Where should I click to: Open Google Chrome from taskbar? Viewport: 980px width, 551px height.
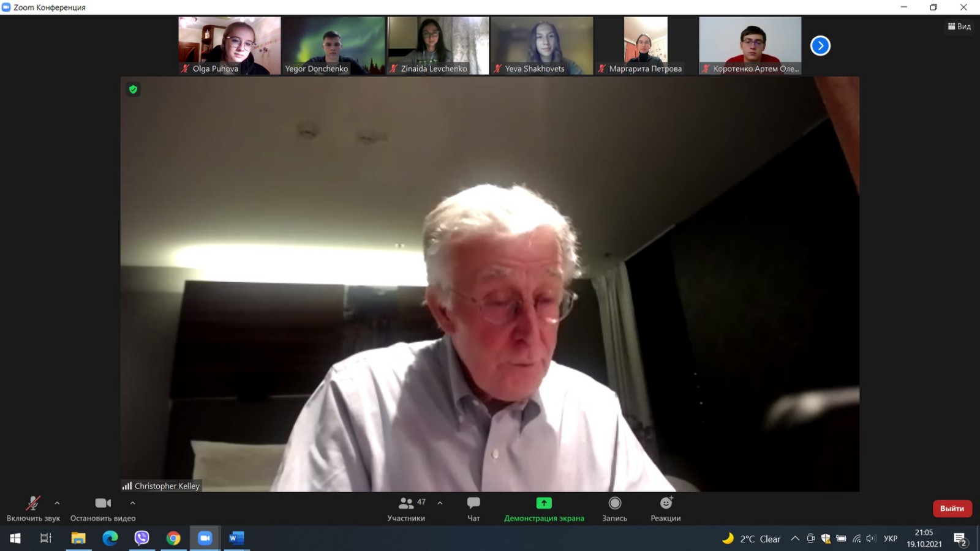(173, 538)
